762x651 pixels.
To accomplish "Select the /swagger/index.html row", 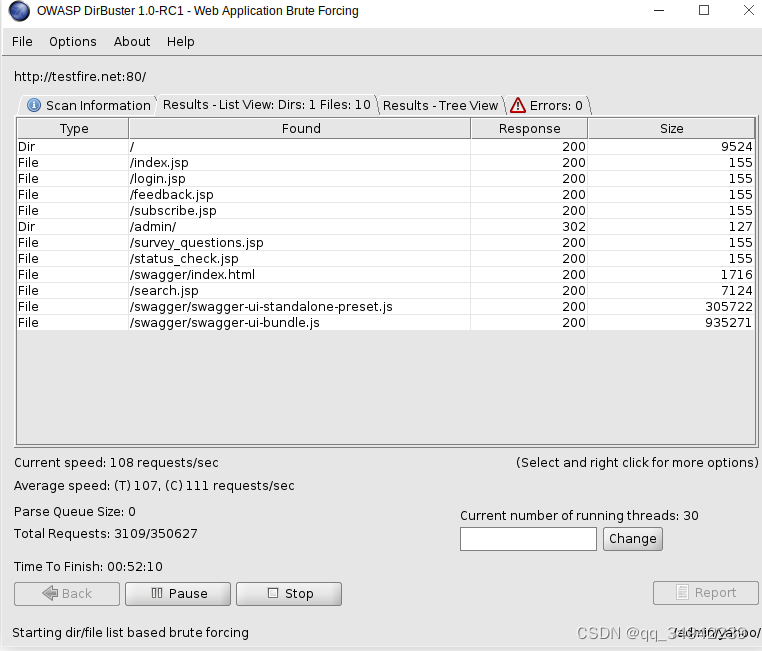I will (x=385, y=275).
